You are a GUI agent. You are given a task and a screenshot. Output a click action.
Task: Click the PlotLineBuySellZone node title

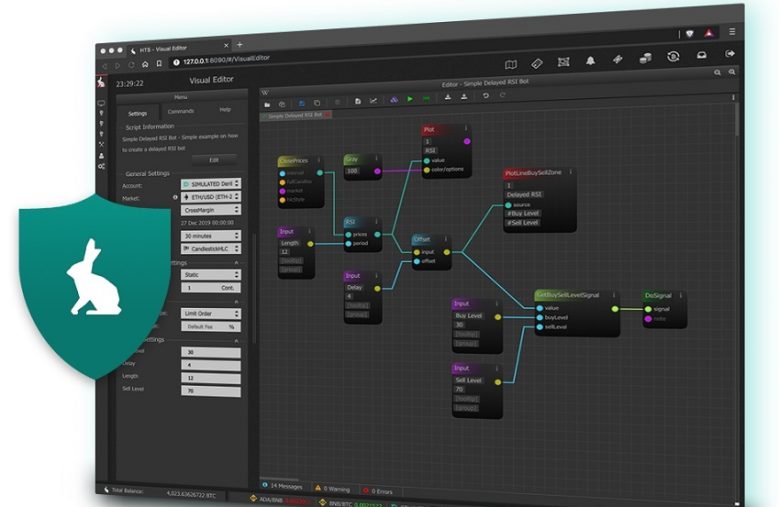pyautogui.click(x=533, y=173)
